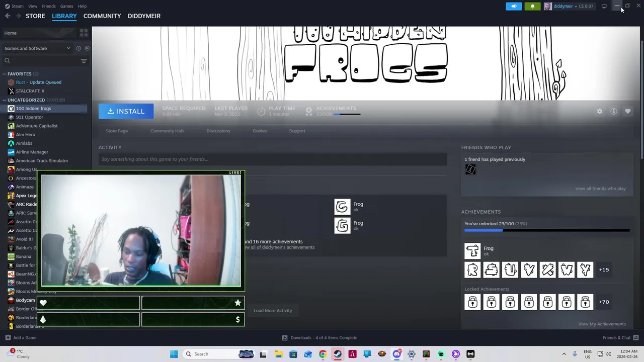
Task: Click View My Achievements link
Action: [x=602, y=324]
